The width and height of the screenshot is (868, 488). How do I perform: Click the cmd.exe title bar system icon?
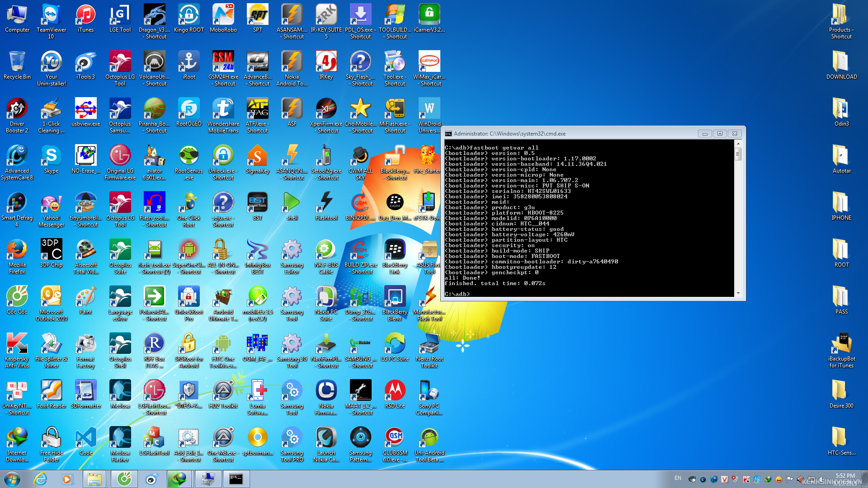(x=448, y=134)
